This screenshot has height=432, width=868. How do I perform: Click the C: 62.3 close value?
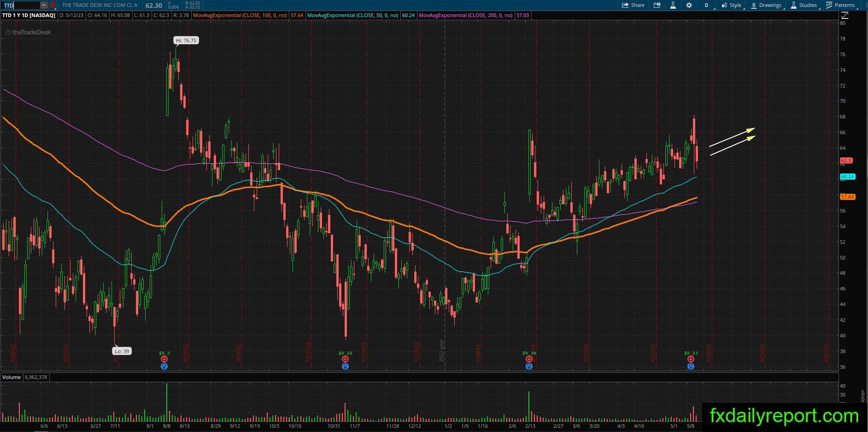click(161, 15)
